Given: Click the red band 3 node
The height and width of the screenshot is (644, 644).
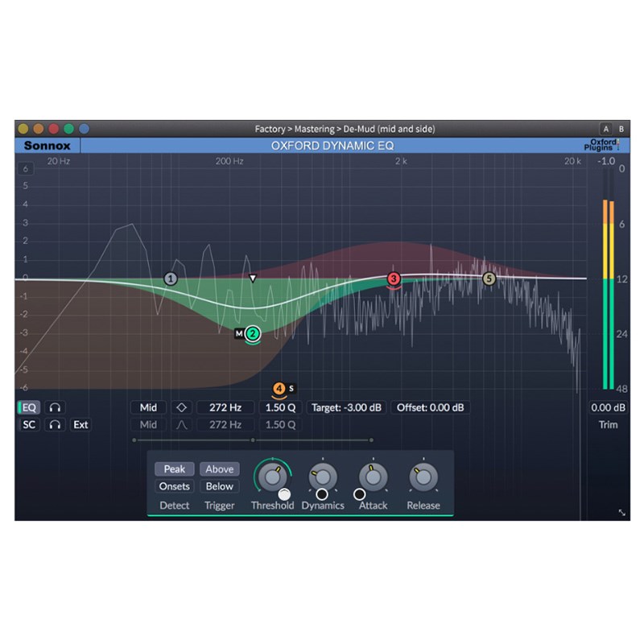Looking at the screenshot, I should [x=394, y=279].
